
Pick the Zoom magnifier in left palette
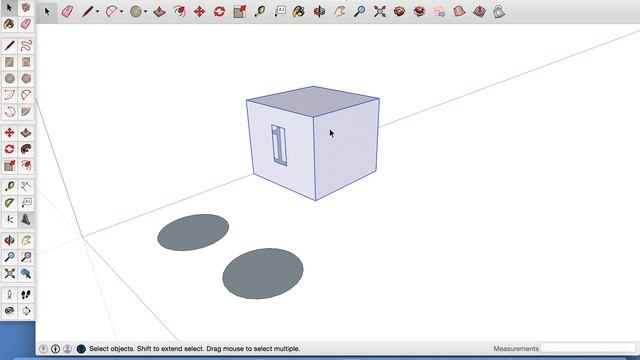tap(9, 257)
